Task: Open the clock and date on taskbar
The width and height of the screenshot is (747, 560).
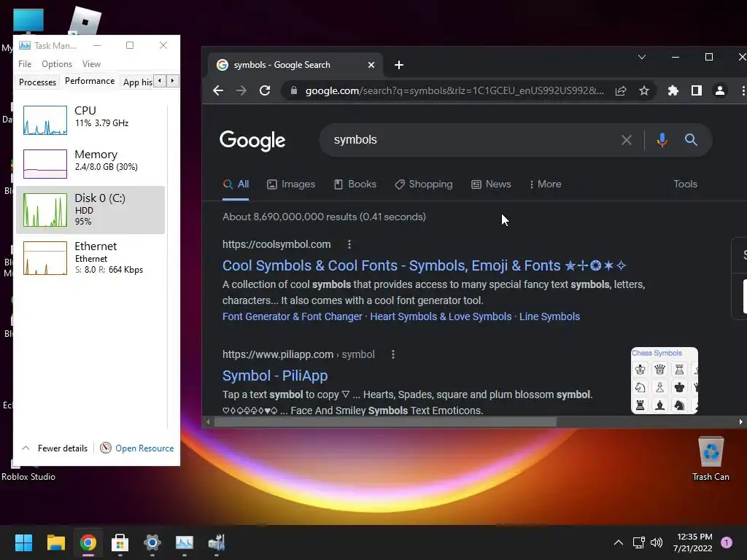Action: 693,542
